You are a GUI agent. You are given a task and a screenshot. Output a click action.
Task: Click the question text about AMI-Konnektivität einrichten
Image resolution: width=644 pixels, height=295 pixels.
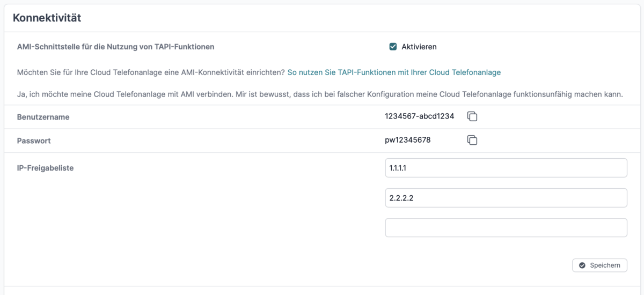tap(151, 72)
